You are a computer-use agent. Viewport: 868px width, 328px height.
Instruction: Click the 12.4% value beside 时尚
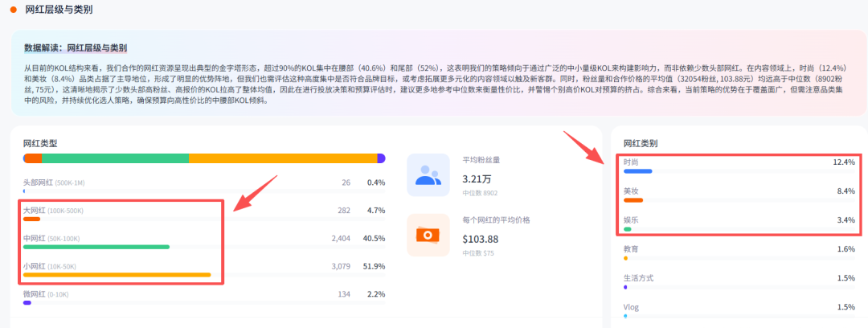coord(844,162)
